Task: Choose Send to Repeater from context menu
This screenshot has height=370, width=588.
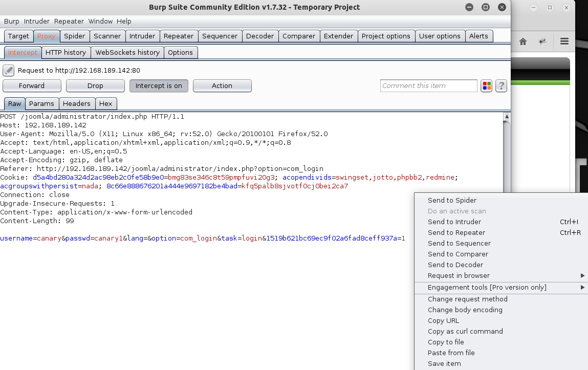Action: tap(501, 232)
